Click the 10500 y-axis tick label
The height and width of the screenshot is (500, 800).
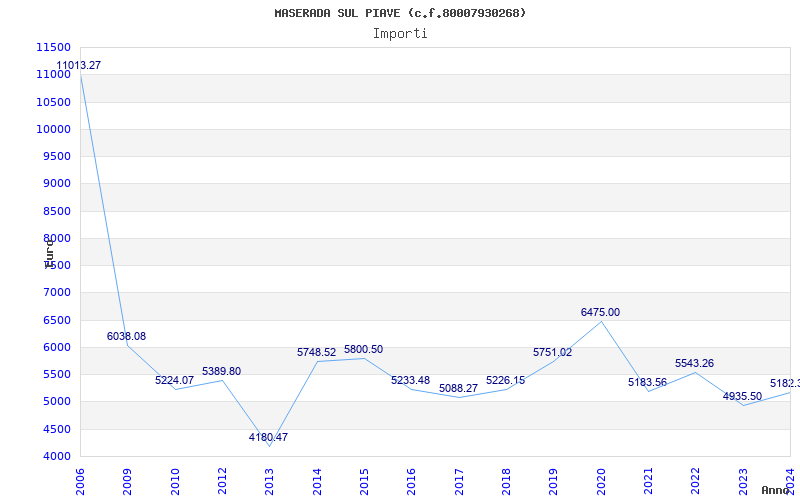53,102
